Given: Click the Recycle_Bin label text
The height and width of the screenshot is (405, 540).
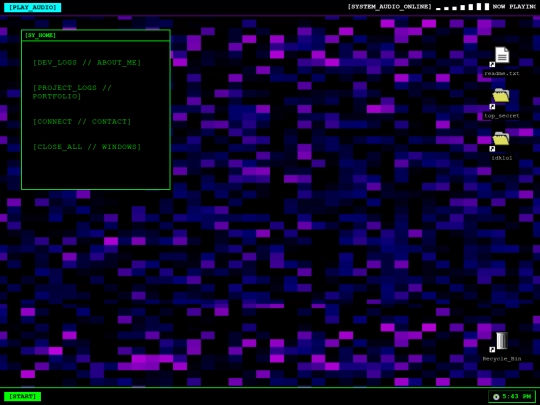Looking at the screenshot, I should tap(502, 359).
